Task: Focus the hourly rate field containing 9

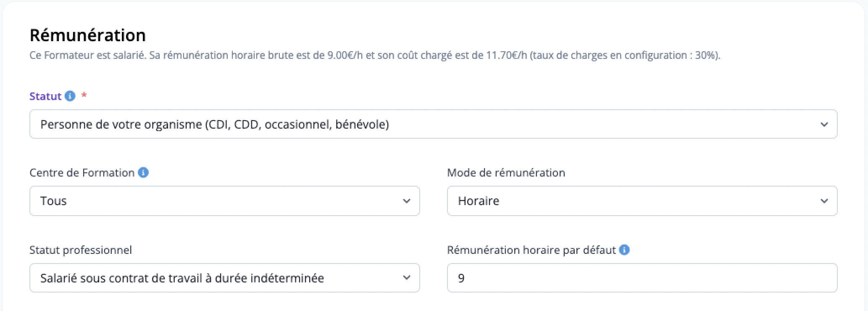Action: coord(642,278)
